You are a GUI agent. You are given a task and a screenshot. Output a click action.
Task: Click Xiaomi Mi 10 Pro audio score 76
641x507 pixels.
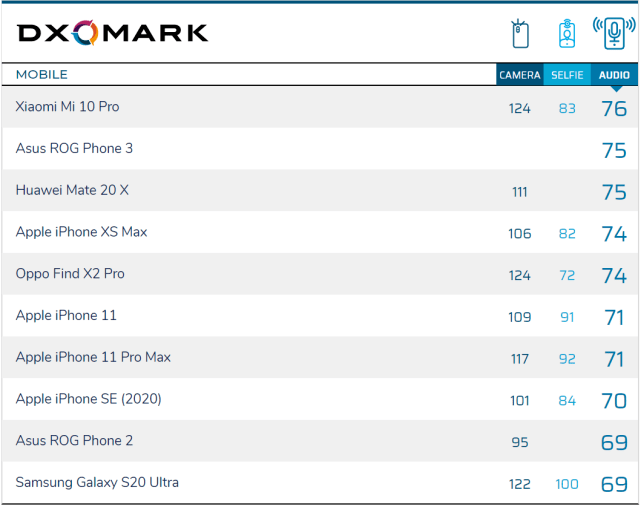coord(614,109)
